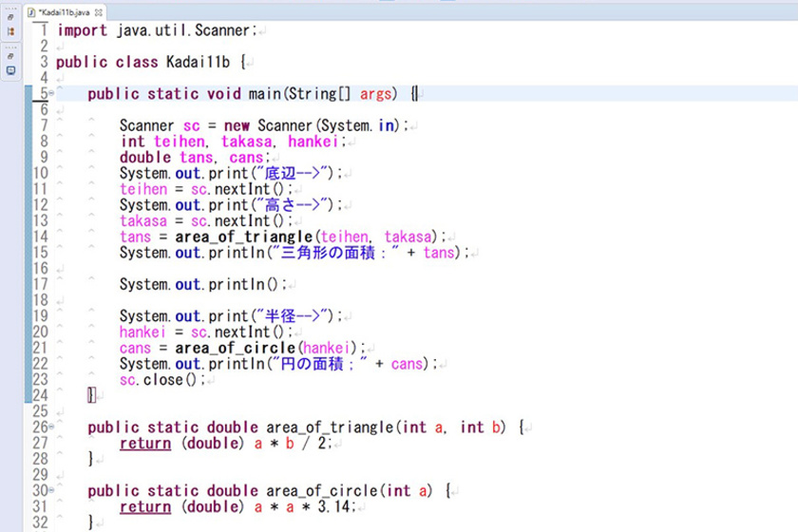Restore the top minimized view stack in sidebar
Viewport: 798px width, 532px height.
tap(10, 17)
